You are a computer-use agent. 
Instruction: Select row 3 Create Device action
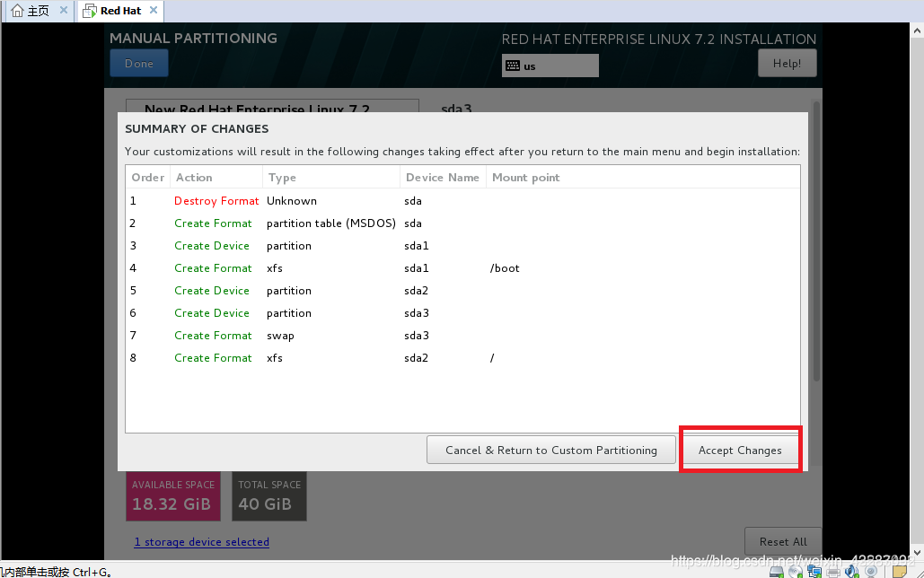coord(212,246)
